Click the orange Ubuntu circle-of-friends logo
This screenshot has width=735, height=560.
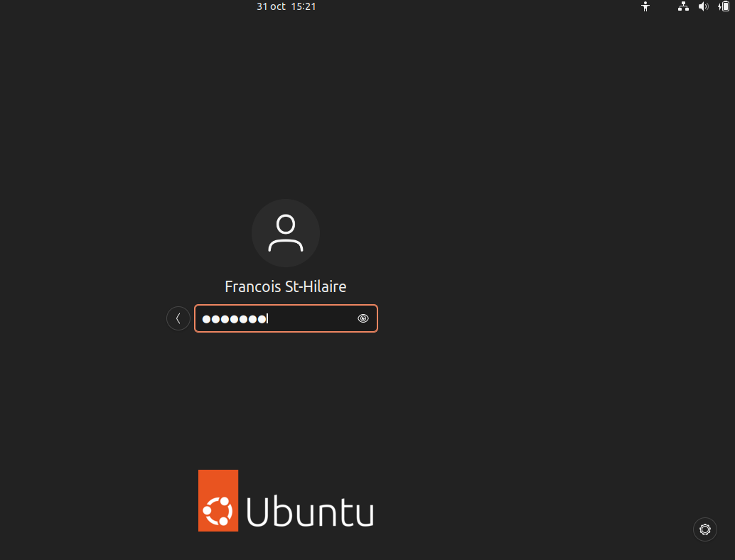point(218,500)
